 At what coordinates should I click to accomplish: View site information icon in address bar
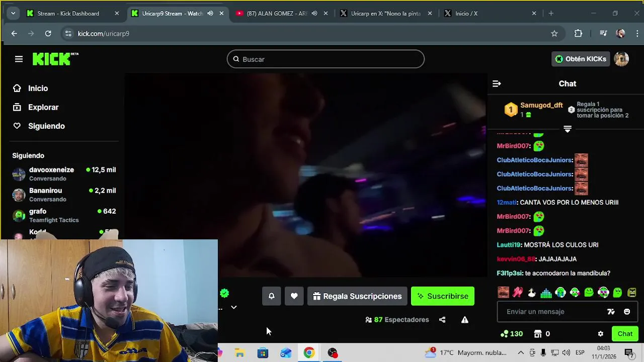(x=68, y=34)
